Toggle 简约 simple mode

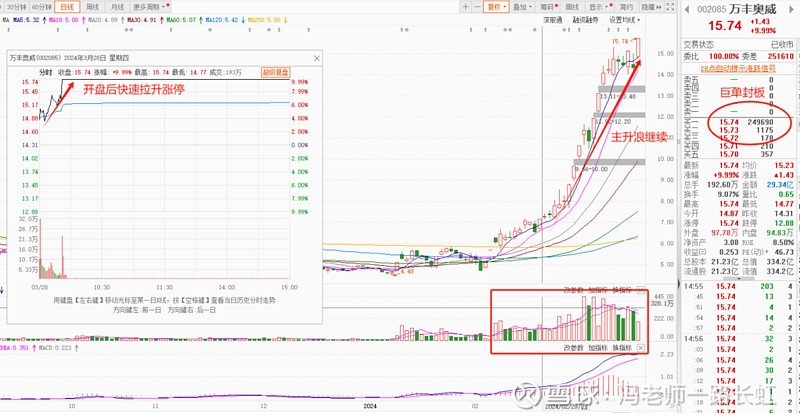tap(626, 7)
